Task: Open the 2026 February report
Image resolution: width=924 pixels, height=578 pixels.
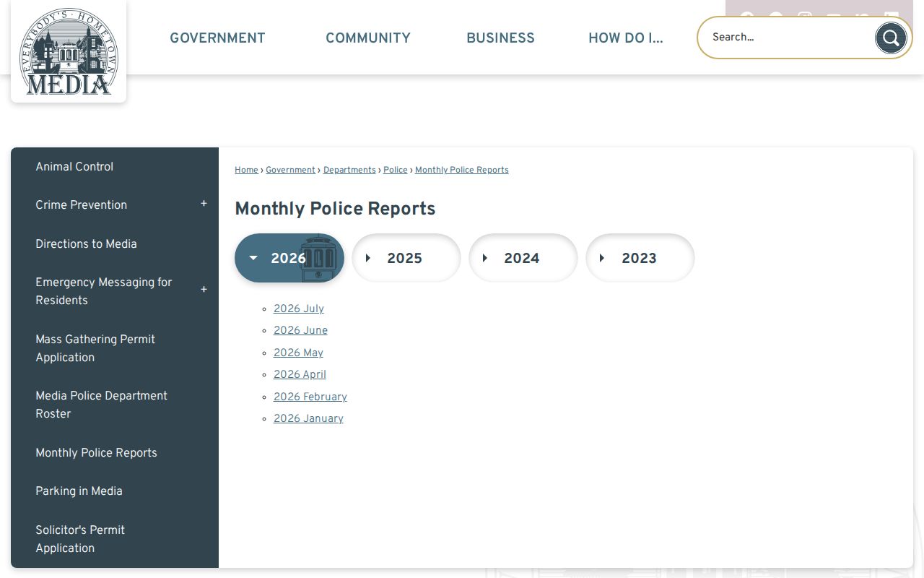Action: coord(310,397)
